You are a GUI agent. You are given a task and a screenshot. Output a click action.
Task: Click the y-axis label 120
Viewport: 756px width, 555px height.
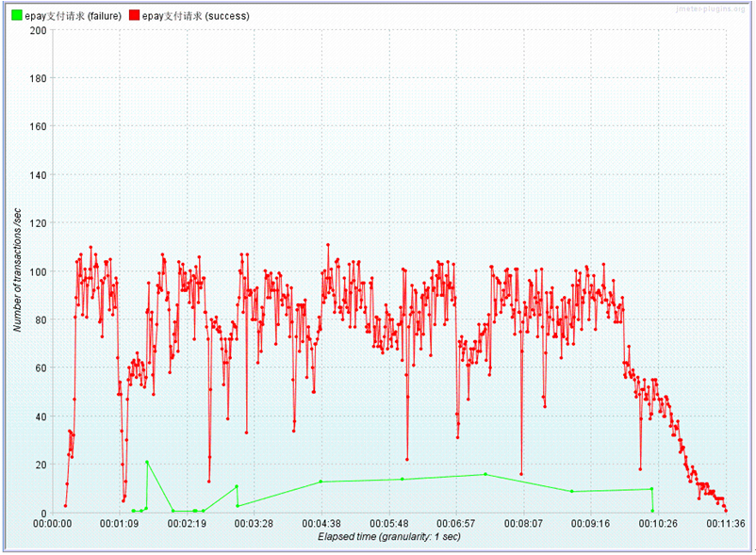[38, 223]
